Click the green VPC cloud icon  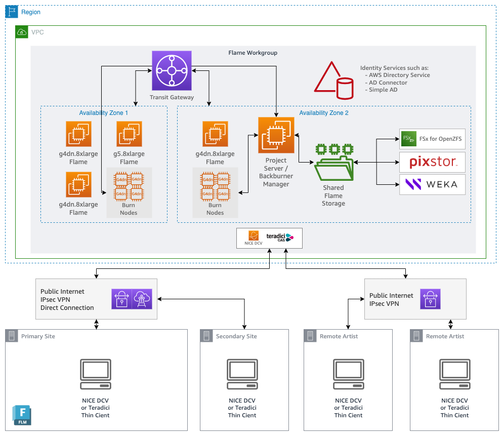pyautogui.click(x=22, y=32)
